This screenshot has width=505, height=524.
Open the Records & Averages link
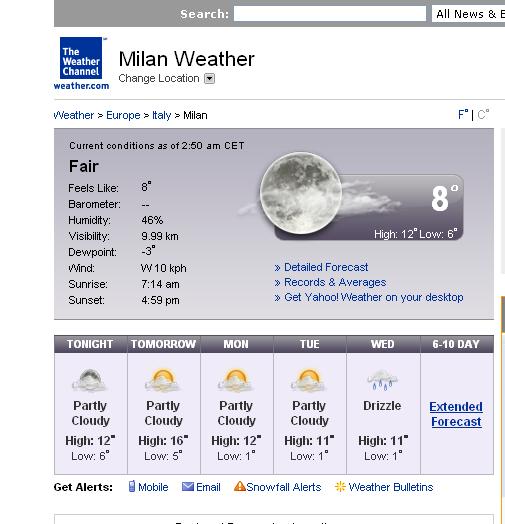coord(335,282)
